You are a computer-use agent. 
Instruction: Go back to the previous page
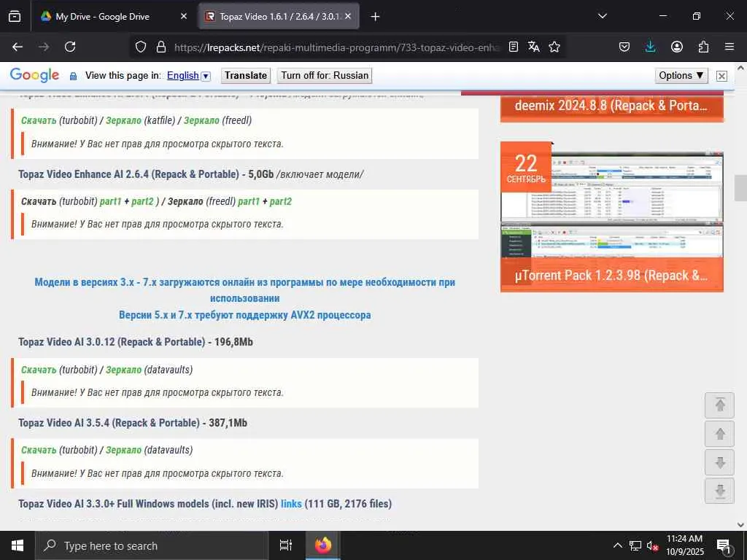coord(18,47)
